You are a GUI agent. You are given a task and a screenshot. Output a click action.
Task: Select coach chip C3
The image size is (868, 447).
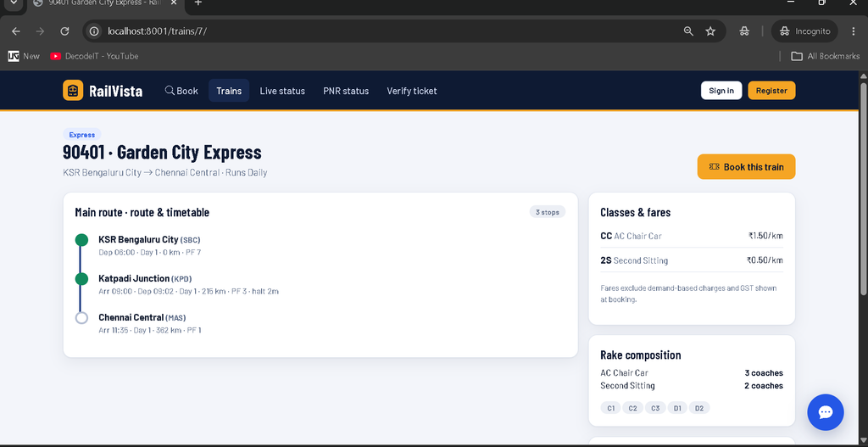point(655,408)
